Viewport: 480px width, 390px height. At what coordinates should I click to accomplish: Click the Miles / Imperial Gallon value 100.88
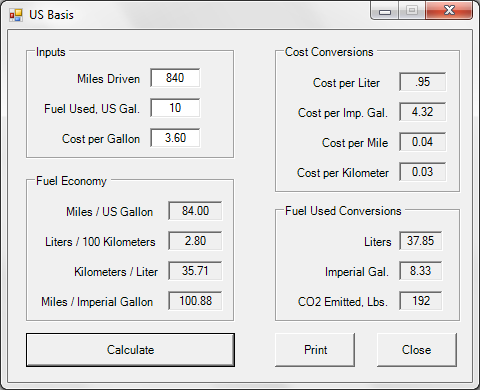[x=195, y=301]
